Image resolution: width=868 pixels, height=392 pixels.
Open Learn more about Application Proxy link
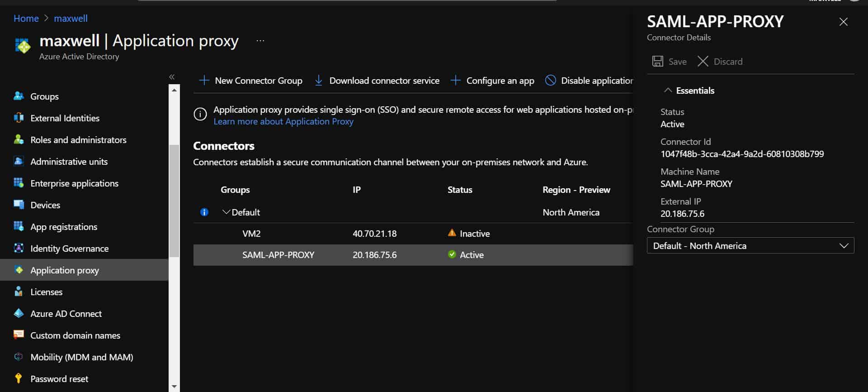(283, 121)
